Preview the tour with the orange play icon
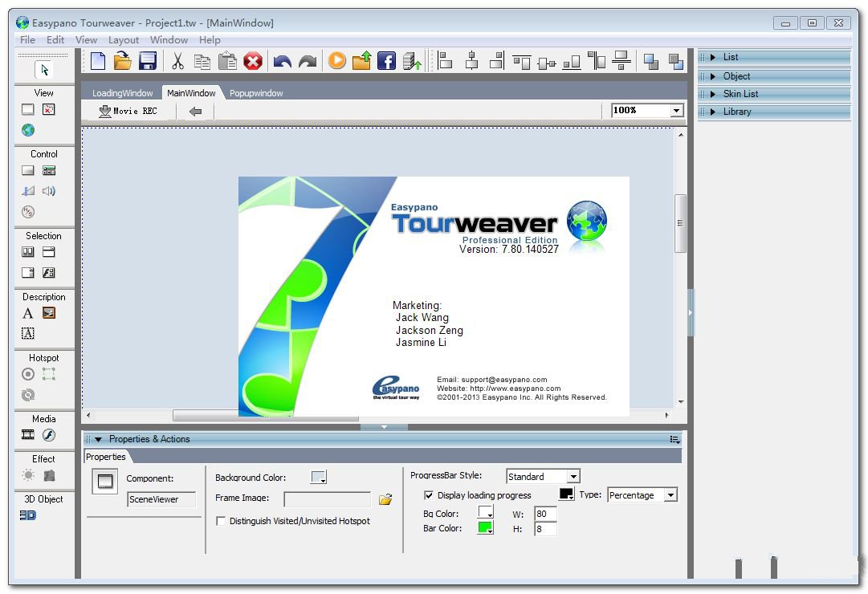Image resolution: width=868 pixels, height=594 pixels. [x=336, y=60]
